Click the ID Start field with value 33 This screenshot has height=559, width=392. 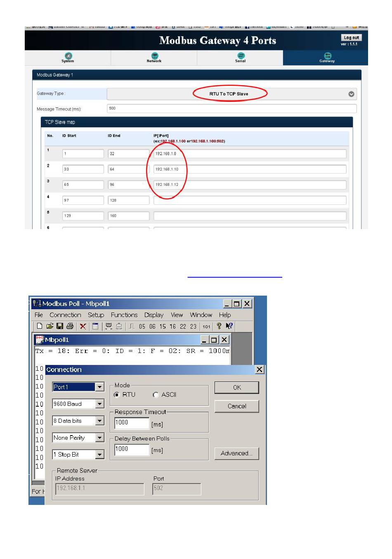(83, 169)
